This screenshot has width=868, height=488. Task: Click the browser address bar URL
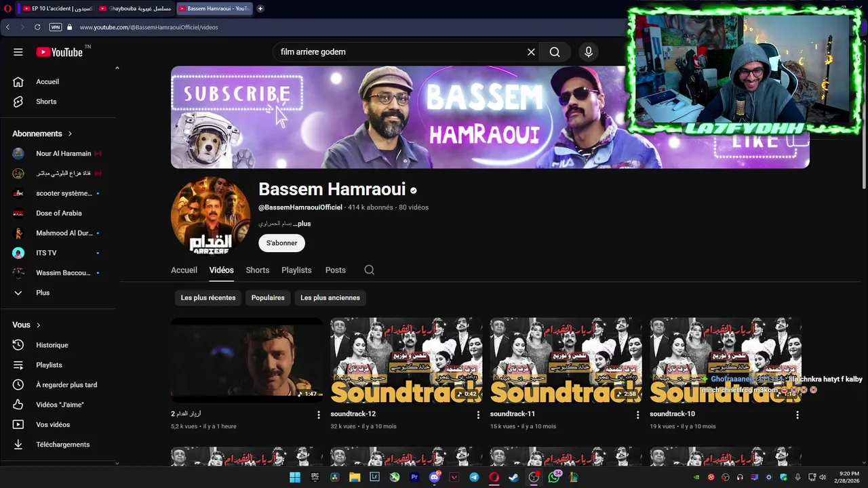pyautogui.click(x=149, y=27)
